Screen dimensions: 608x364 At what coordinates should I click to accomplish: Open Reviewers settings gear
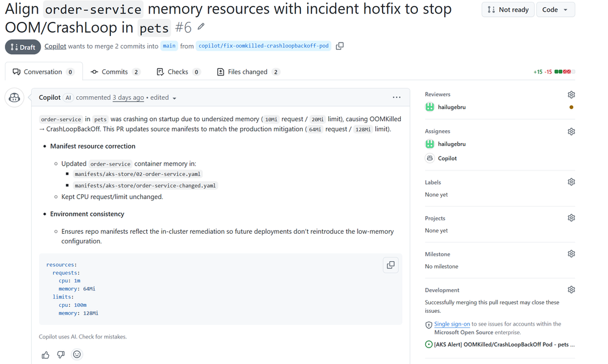[x=571, y=94]
